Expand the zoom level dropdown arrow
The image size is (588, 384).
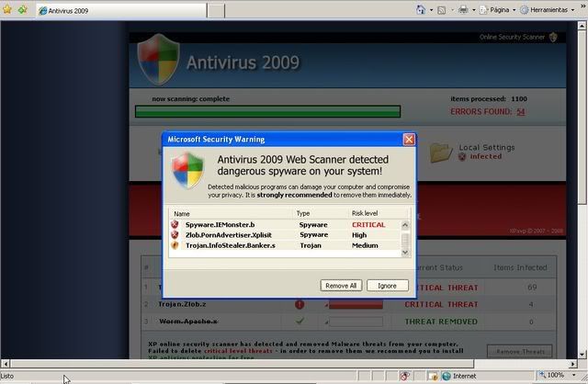click(573, 376)
